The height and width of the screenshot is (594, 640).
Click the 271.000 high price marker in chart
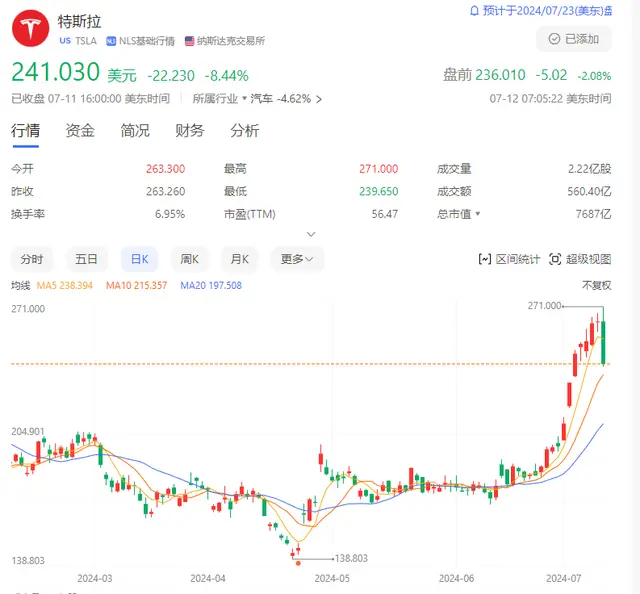click(x=544, y=305)
